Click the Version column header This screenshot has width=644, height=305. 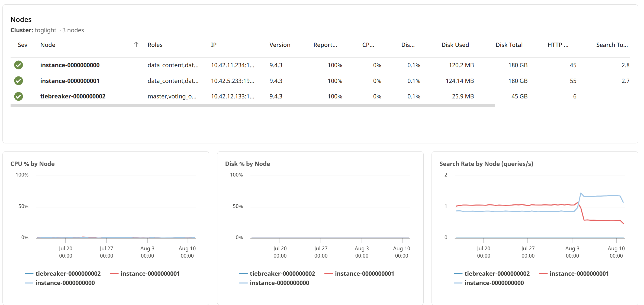point(280,45)
